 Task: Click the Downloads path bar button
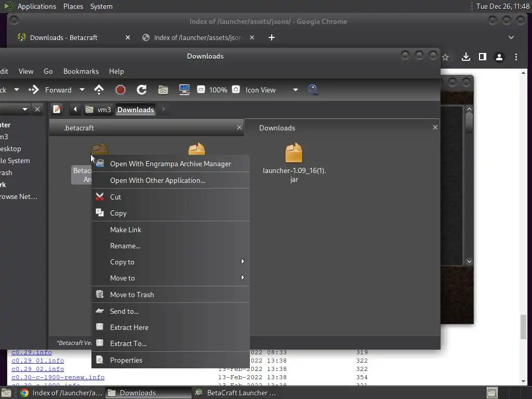tap(136, 110)
